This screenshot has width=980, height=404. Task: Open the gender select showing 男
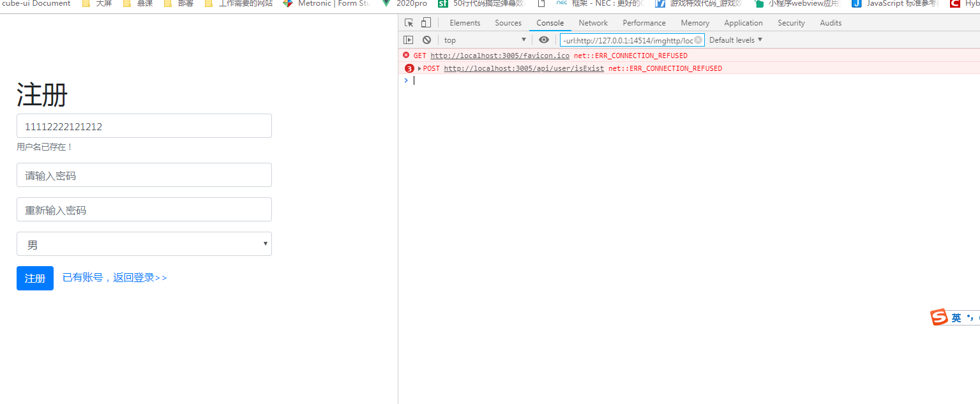(x=144, y=244)
